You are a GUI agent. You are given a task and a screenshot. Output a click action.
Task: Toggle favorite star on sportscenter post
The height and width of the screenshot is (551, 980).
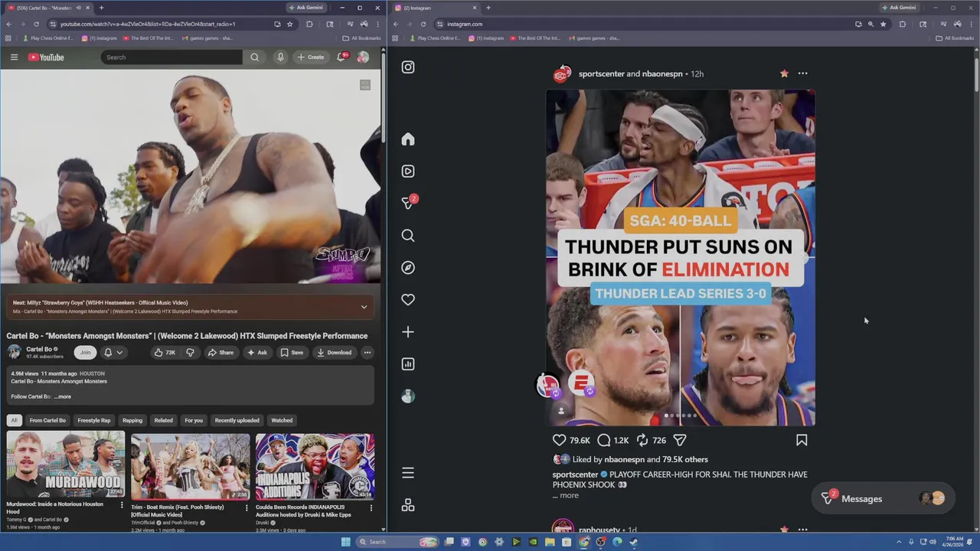(784, 73)
